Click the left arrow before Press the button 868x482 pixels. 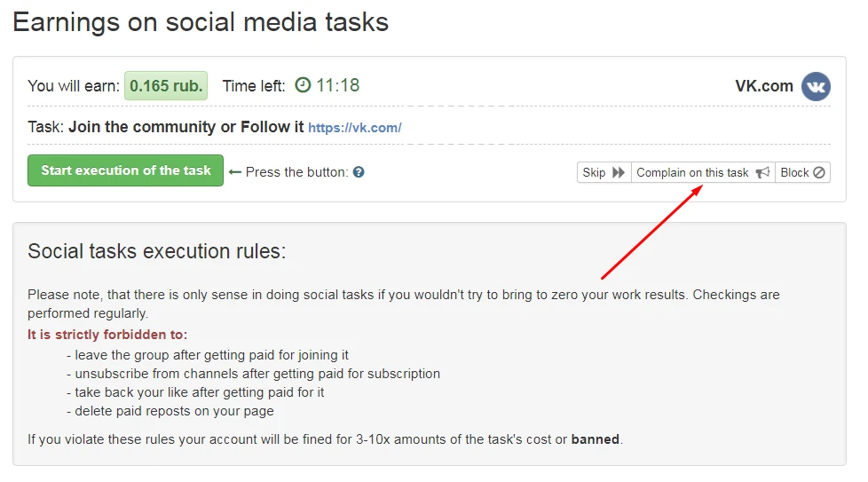point(235,172)
